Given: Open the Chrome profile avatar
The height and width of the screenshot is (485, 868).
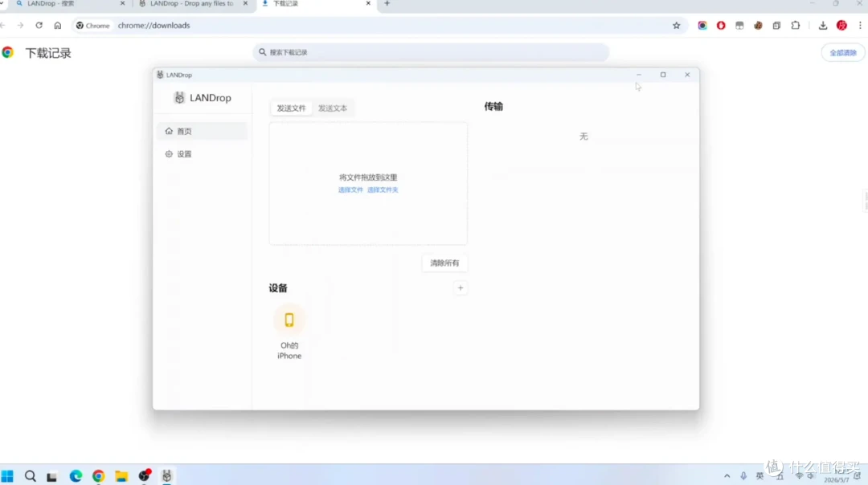Looking at the screenshot, I should pos(841,26).
